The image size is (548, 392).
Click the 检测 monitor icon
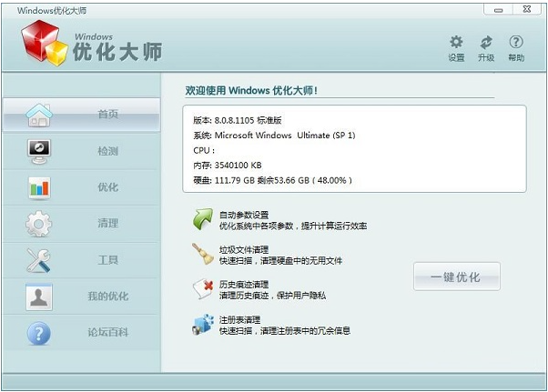(39, 151)
